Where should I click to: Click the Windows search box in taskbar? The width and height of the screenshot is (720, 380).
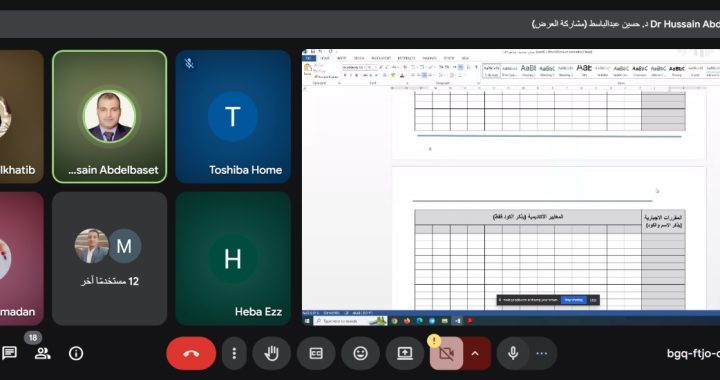[x=351, y=321]
